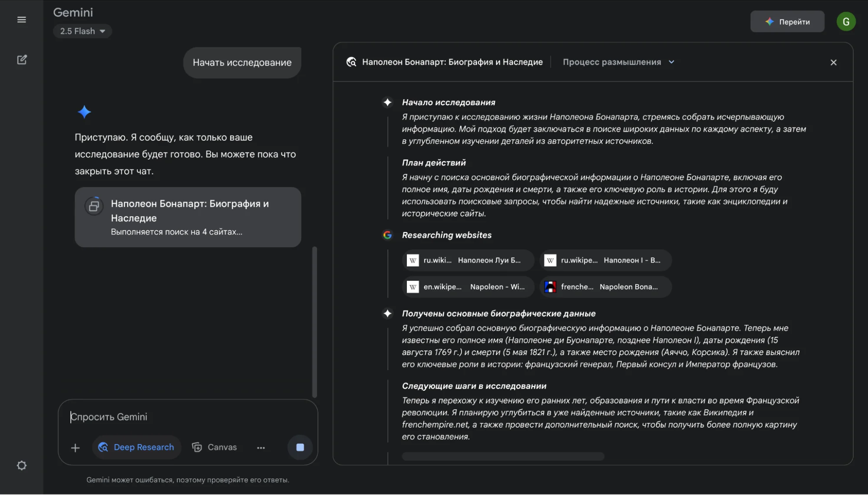Click the Начать исследование message bubble

pyautogui.click(x=242, y=63)
